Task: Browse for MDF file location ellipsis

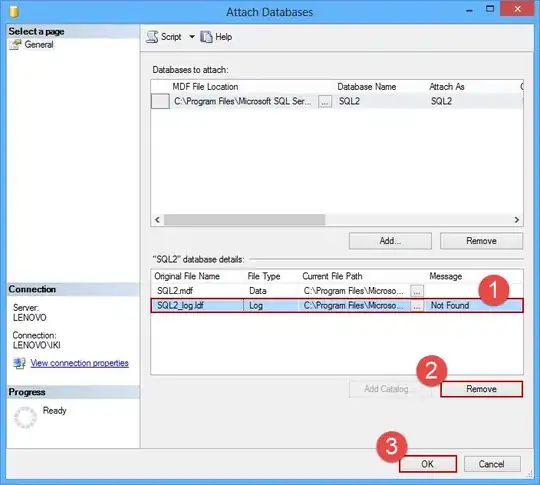Action: coord(325,101)
